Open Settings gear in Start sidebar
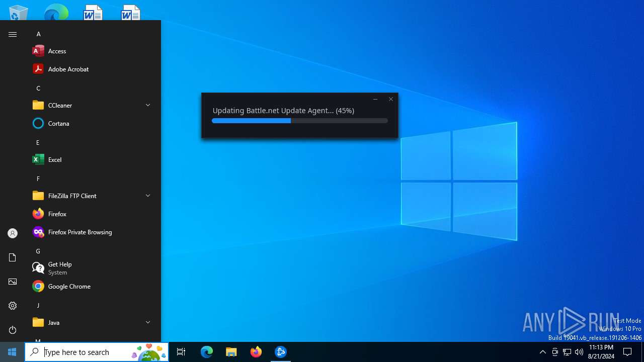The image size is (644, 362). [x=13, y=306]
